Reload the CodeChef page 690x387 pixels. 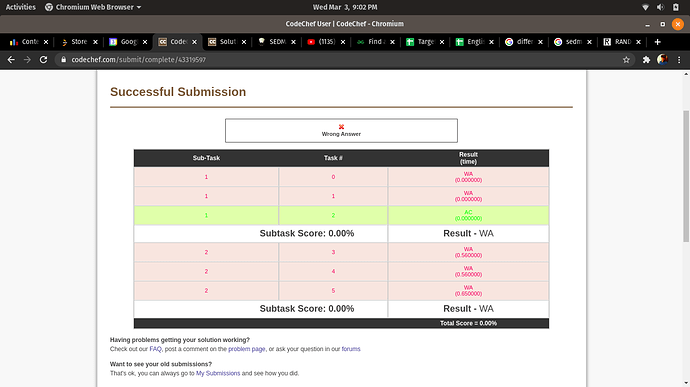43,59
